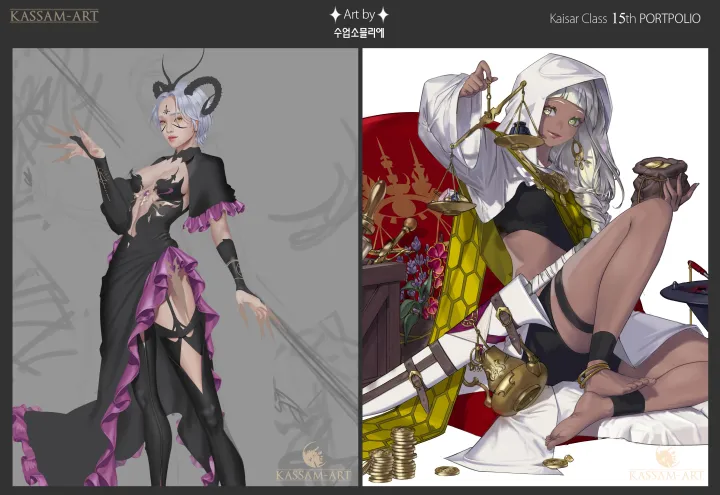
Task: Open the horned demon character artwork
Action: (x=185, y=267)
